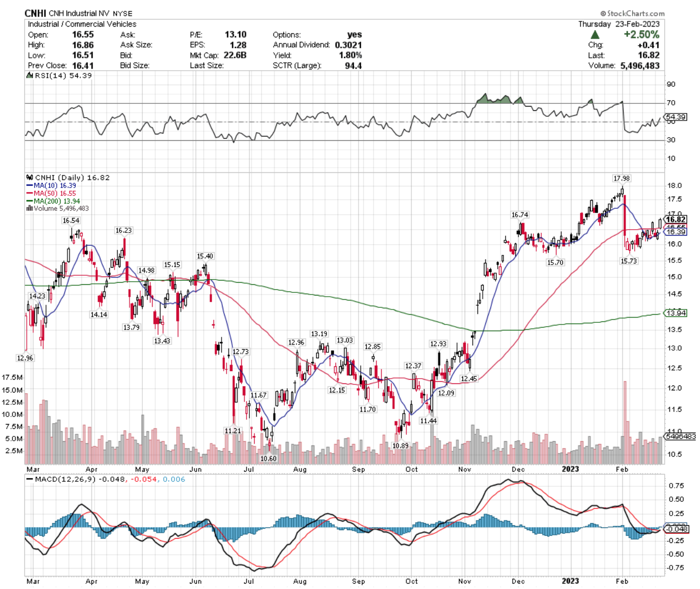Click the 12.45 low price label
The height and width of the screenshot is (589, 700).
pos(468,379)
